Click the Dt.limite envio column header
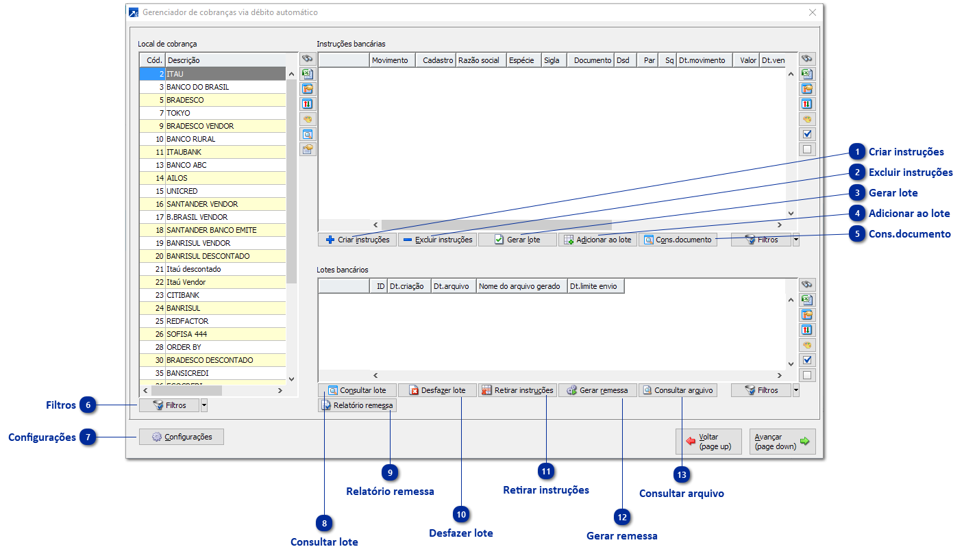Viewport: 964px width, 560px height. pyautogui.click(x=596, y=286)
